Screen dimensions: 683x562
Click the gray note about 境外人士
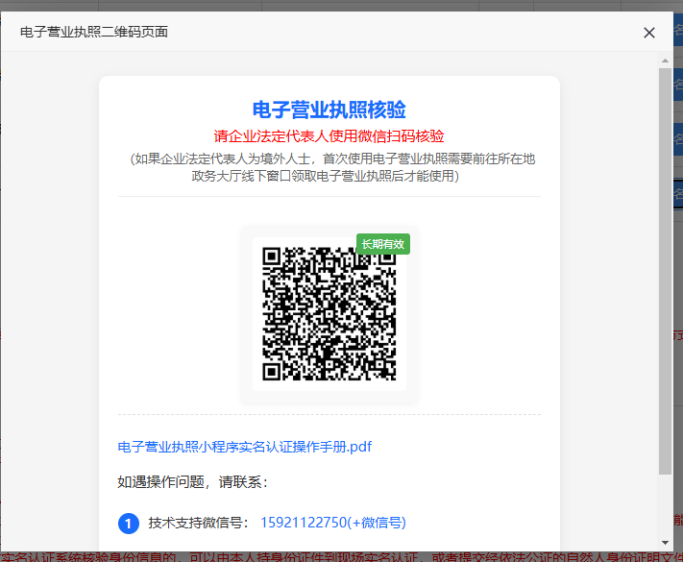333,167
